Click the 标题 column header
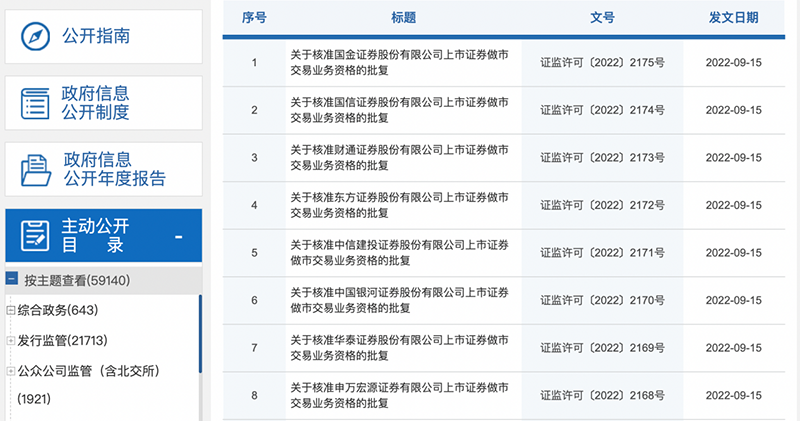The height and width of the screenshot is (421, 800). coord(404,18)
